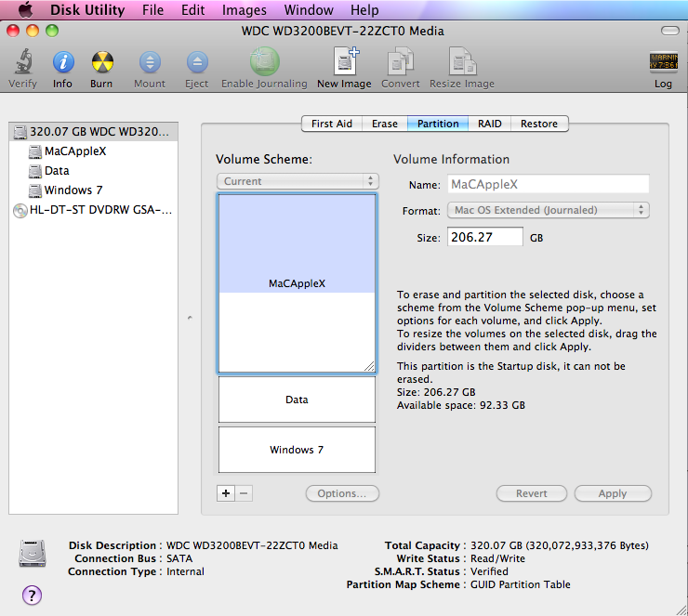Image resolution: width=688 pixels, height=616 pixels.
Task: Switch to the Erase tab
Action: point(385,124)
